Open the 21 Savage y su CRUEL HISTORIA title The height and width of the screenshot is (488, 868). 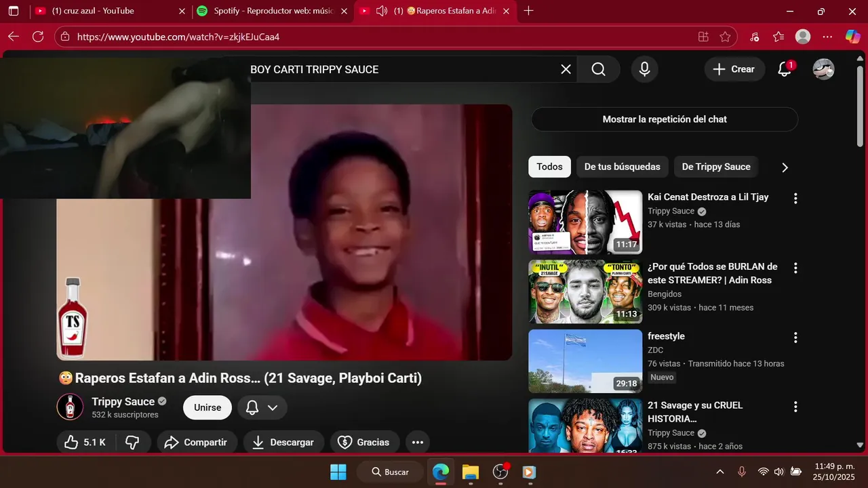pos(695,412)
